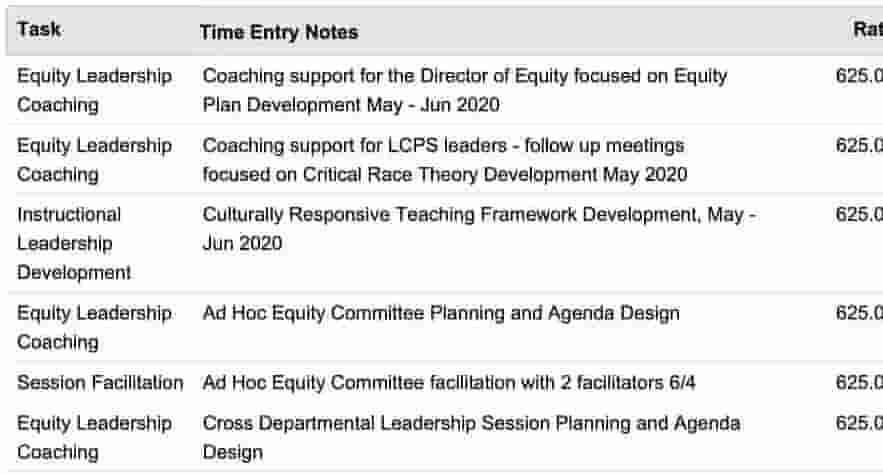883x475 pixels.
Task: Select the Director of Equity coaching support note
Action: coord(465,90)
